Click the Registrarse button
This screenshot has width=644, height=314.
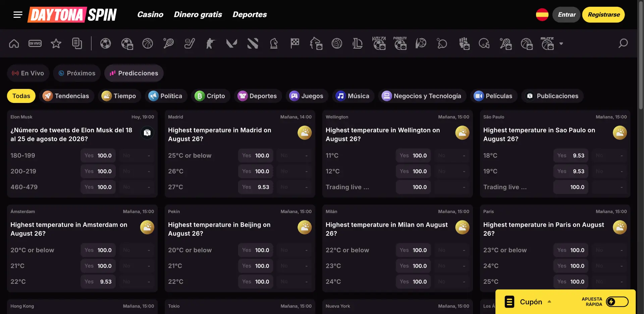point(603,14)
